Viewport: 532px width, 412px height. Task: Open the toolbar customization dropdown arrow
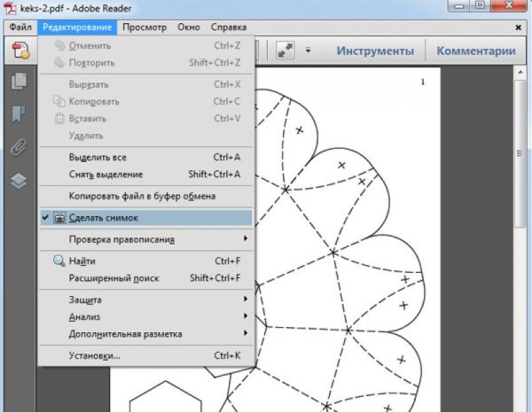pos(308,51)
